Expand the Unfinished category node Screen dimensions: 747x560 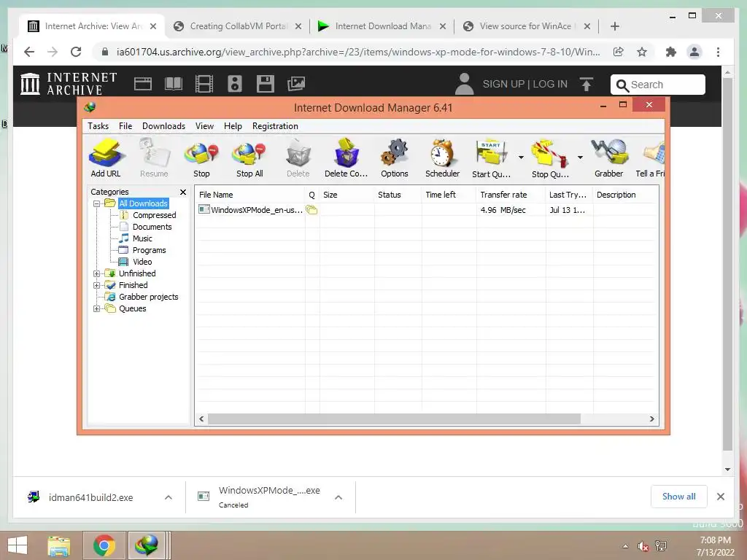(97, 274)
